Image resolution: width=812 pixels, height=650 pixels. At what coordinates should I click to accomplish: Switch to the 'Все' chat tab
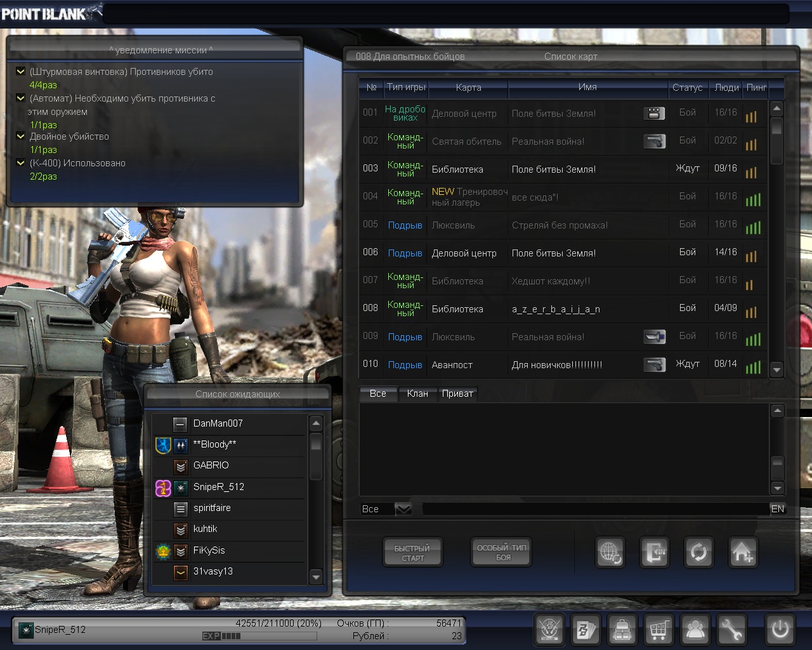(378, 394)
